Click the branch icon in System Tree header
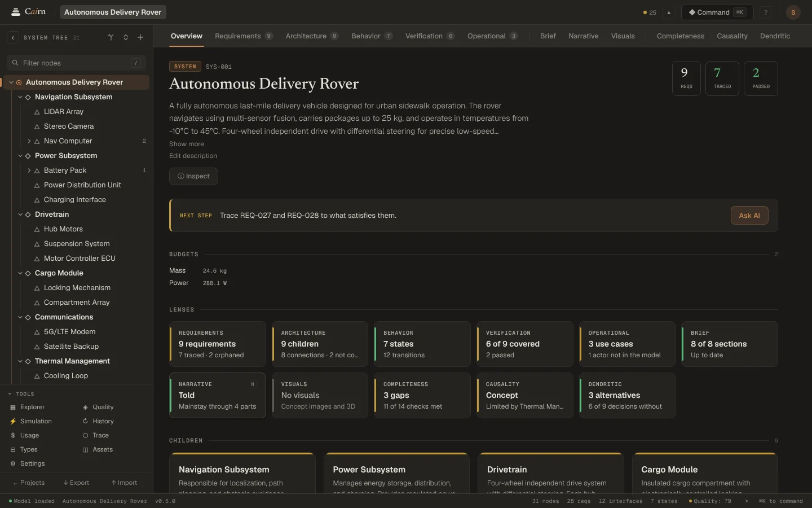 [111, 38]
